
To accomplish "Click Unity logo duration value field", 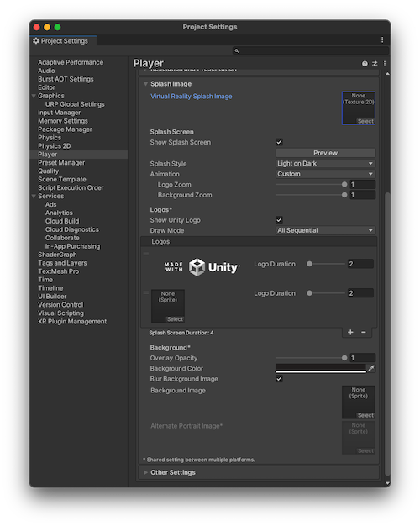I will pos(360,264).
